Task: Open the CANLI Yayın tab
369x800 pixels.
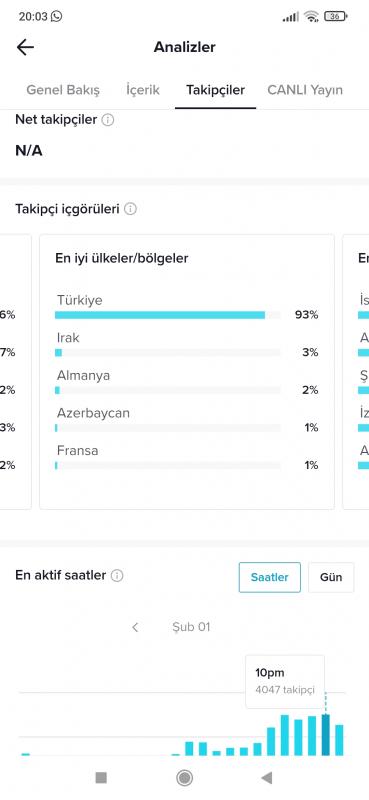Action: click(305, 90)
